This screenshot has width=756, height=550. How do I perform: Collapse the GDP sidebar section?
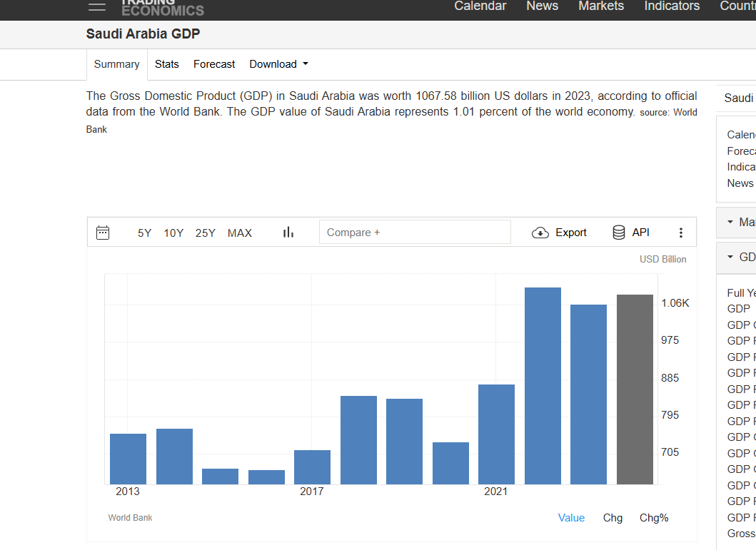(x=730, y=257)
